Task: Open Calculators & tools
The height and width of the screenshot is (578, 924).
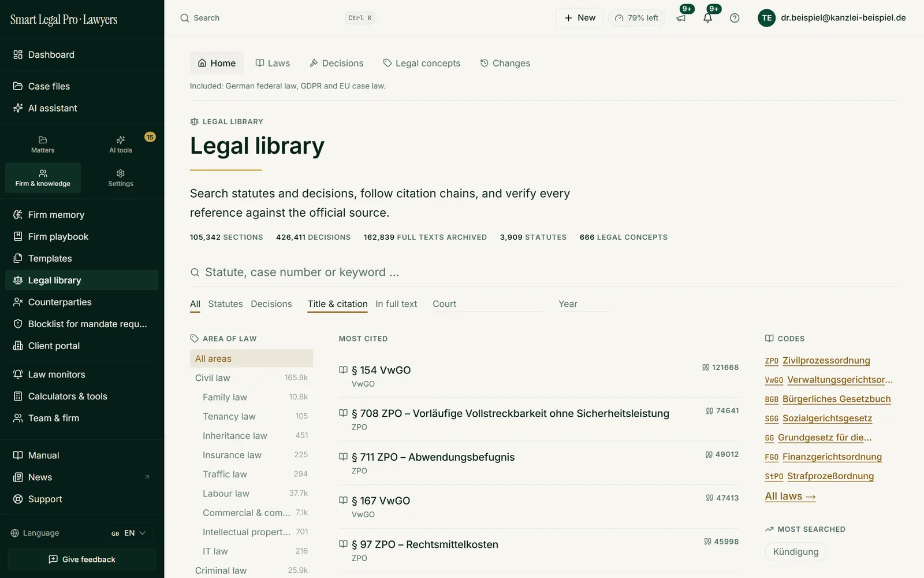Action: click(81, 397)
